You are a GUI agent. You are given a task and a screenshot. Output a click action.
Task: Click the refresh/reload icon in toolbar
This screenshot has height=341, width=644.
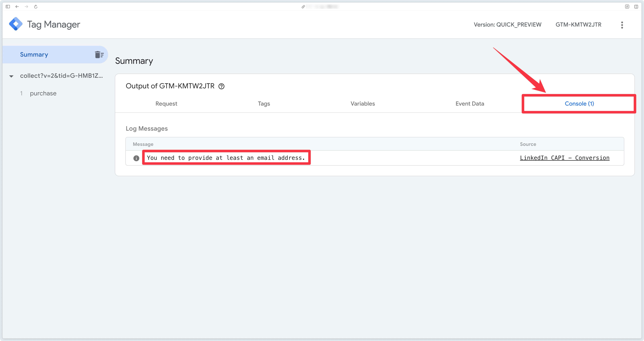(x=36, y=6)
